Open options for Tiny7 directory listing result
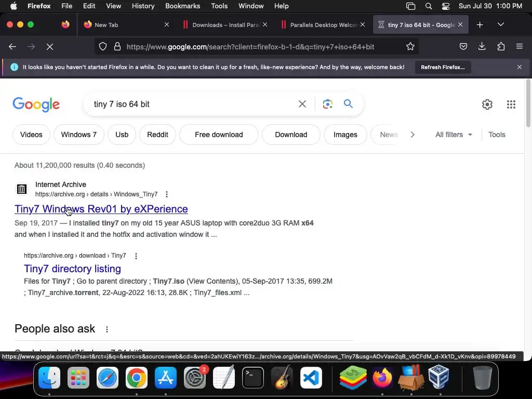532x399 pixels. [136, 256]
